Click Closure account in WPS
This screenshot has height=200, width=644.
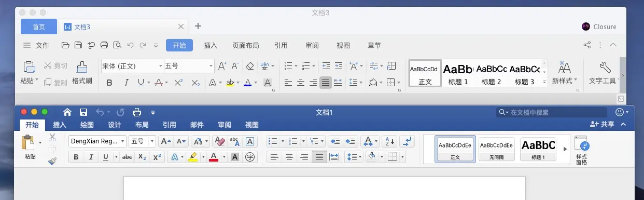click(x=599, y=26)
